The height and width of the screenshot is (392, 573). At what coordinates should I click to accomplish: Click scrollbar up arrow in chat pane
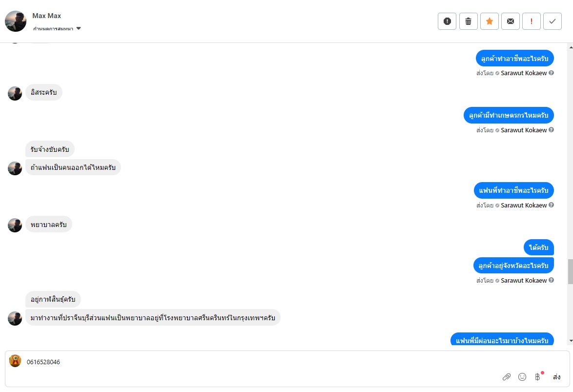571,47
